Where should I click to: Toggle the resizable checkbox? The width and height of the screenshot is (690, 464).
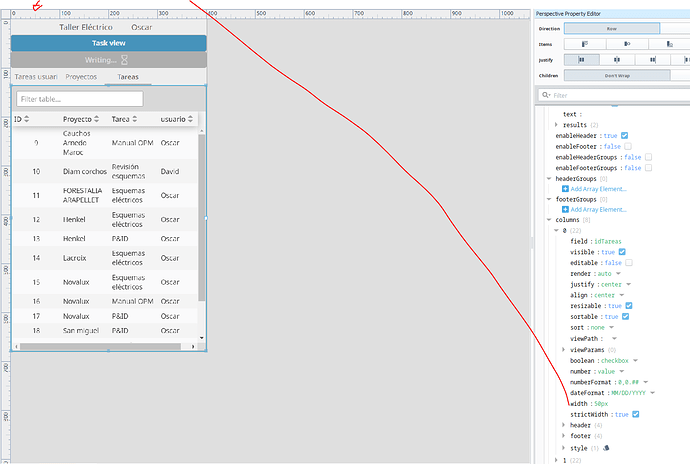click(629, 306)
